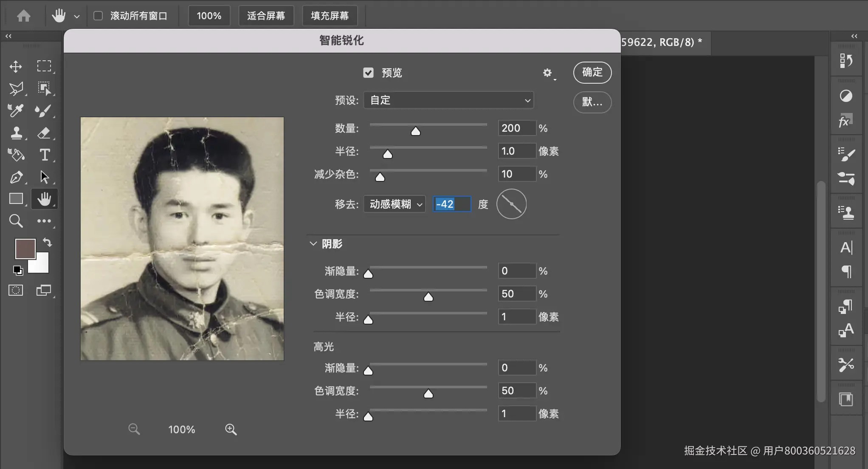This screenshot has height=469, width=868.
Task: Select the Eraser tool
Action: (x=44, y=133)
